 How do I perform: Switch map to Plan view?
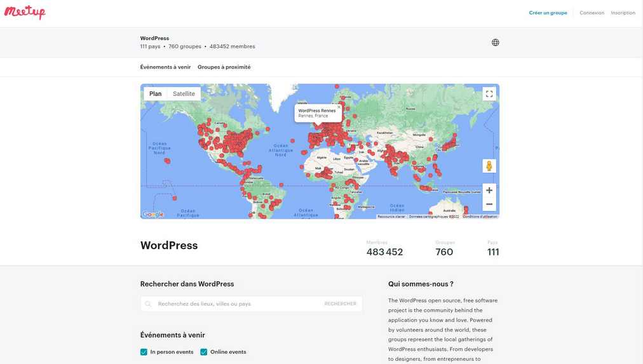point(156,94)
